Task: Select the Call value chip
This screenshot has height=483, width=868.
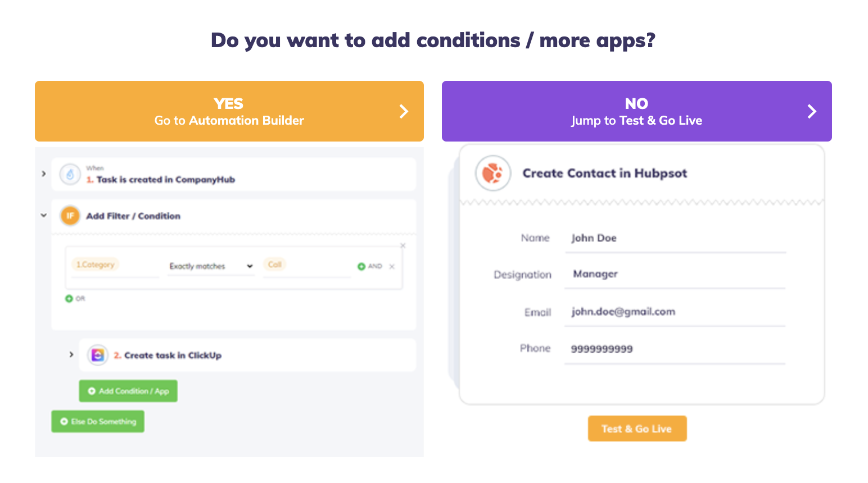Action: click(x=275, y=264)
